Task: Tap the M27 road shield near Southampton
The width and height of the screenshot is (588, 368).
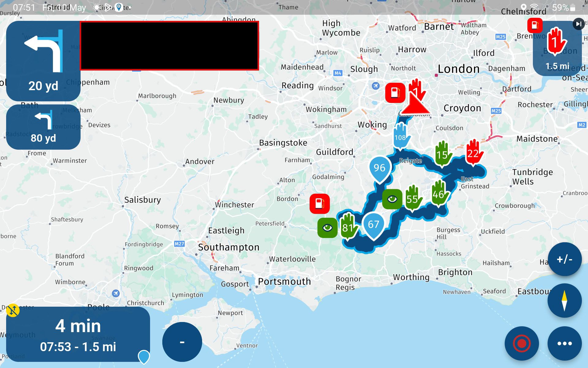Action: (179, 244)
